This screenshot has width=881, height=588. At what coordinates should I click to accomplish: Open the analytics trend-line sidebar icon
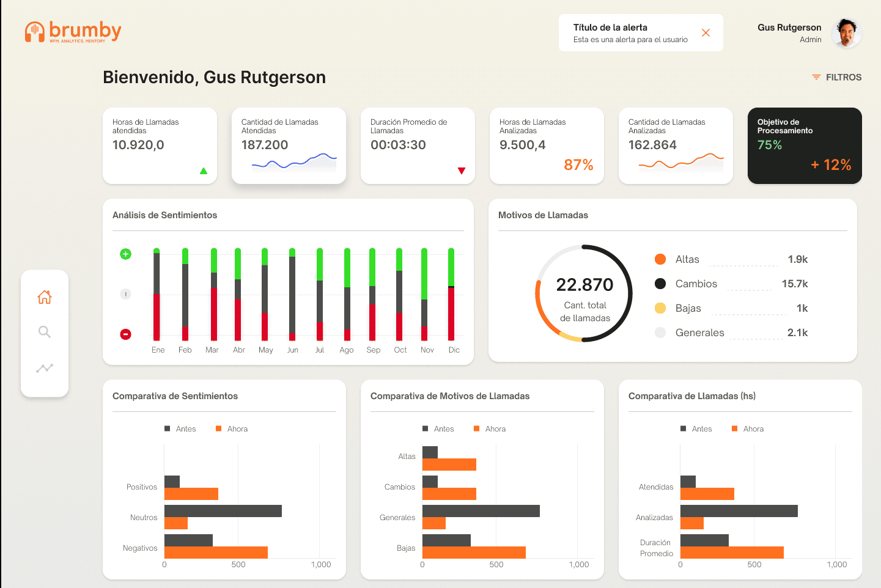45,368
